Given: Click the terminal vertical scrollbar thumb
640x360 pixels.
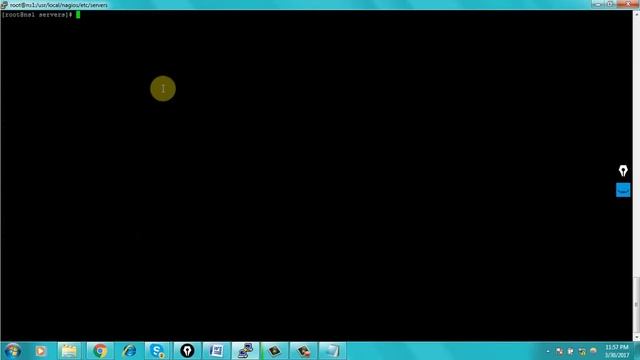Looking at the screenshot, I should [x=636, y=305].
